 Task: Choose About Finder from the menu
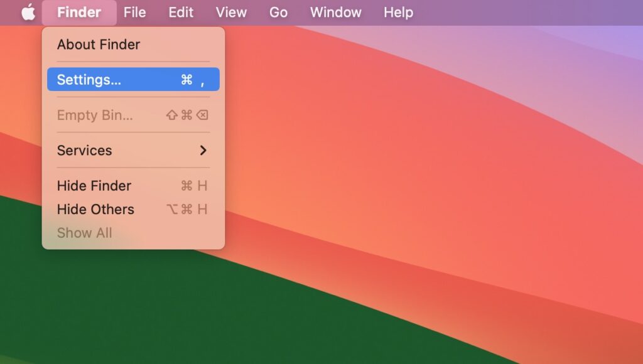(133, 45)
